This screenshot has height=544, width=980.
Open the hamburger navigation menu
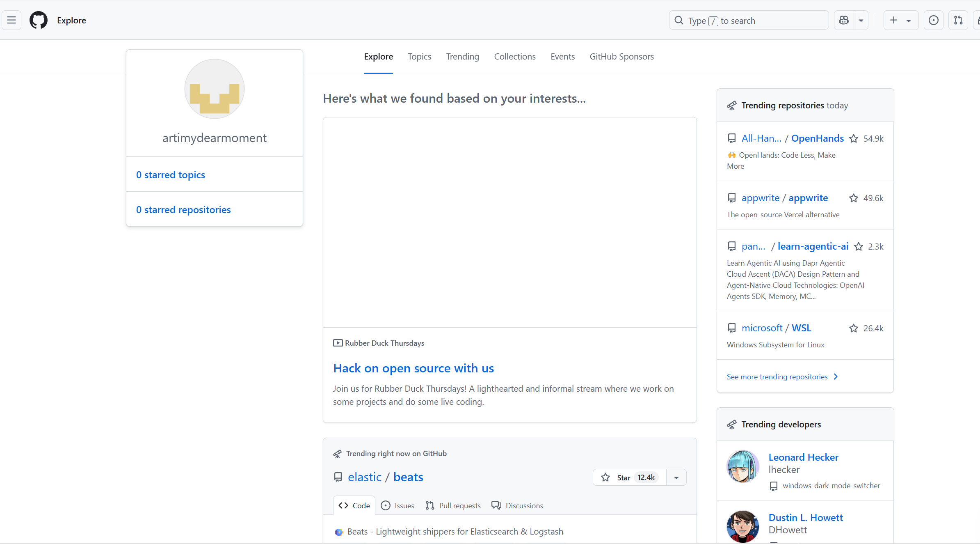pyautogui.click(x=11, y=20)
